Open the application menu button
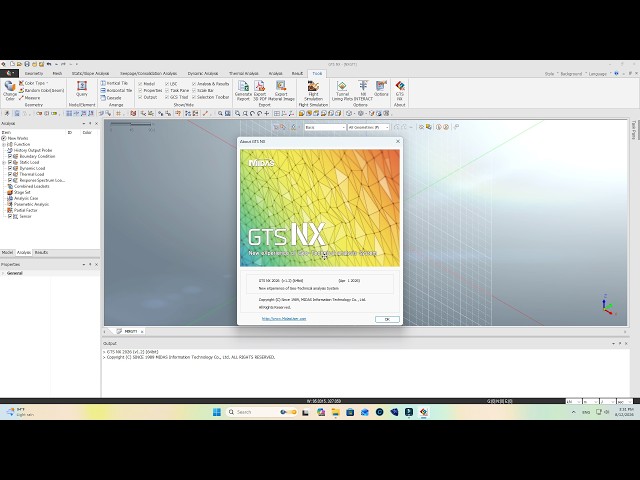640x480 pixels. (x=9, y=73)
